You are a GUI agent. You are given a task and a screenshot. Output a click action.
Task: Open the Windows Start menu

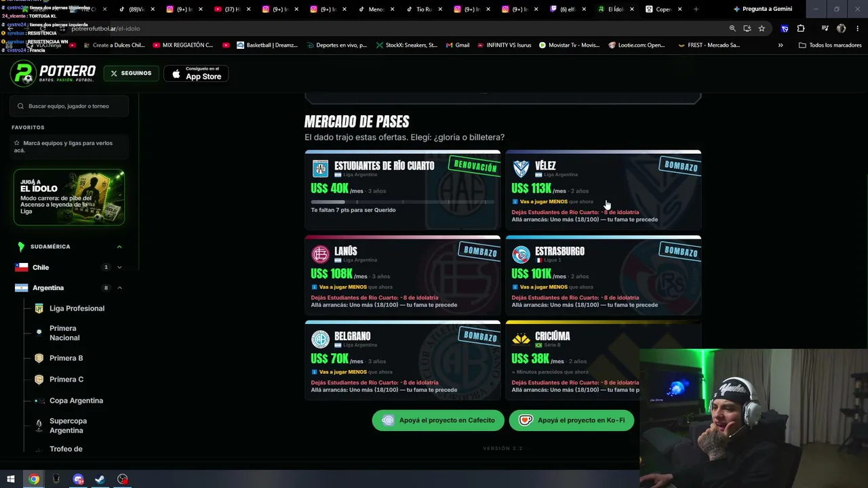[11, 479]
